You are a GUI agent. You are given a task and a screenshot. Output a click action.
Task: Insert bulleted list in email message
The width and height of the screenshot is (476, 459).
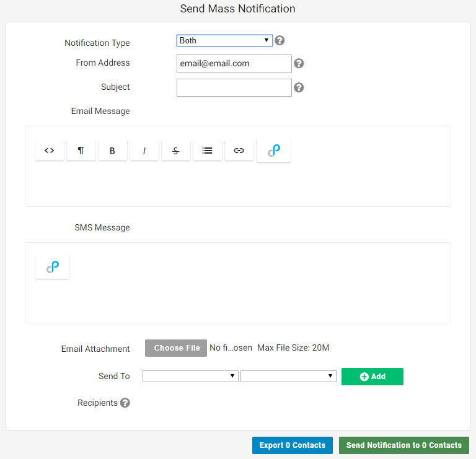click(x=208, y=151)
